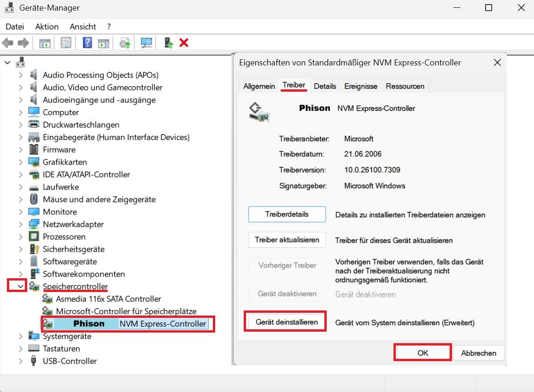Open the Ansicht menu
The width and height of the screenshot is (534, 392).
83,27
